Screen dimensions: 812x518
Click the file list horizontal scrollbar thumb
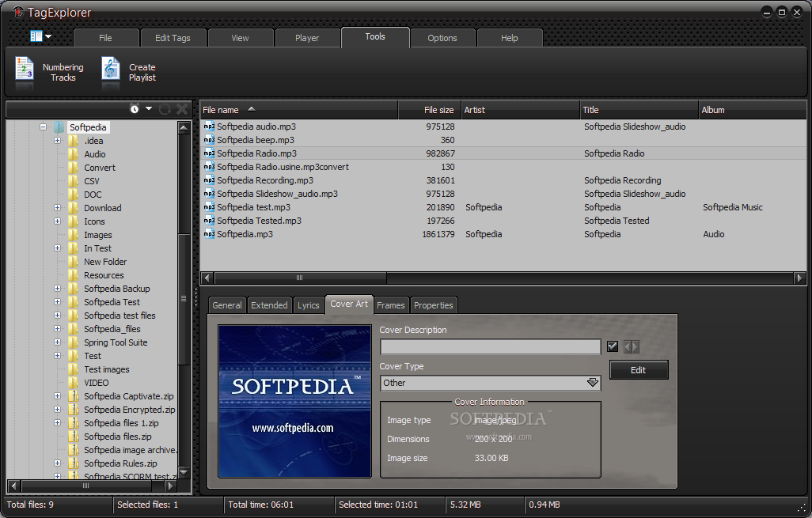(x=301, y=278)
